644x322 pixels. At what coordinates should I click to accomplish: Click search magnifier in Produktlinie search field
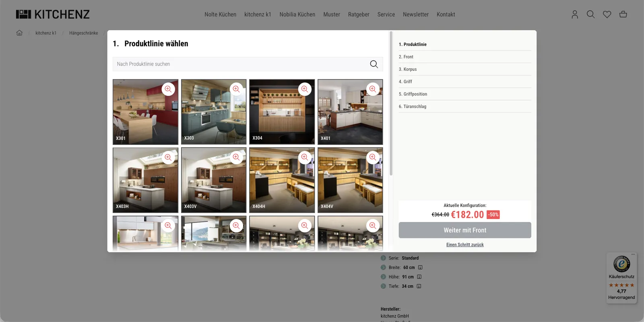(x=374, y=64)
